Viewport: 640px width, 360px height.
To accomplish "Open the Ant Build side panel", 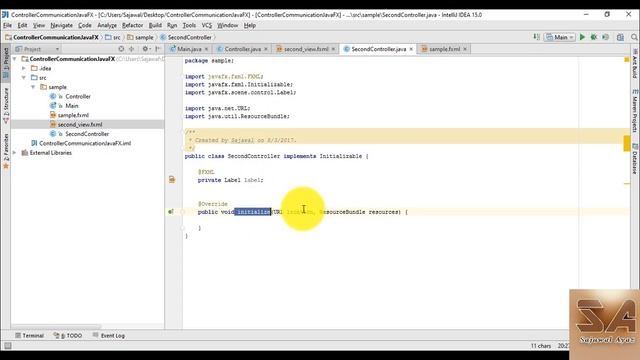I will coord(635,64).
